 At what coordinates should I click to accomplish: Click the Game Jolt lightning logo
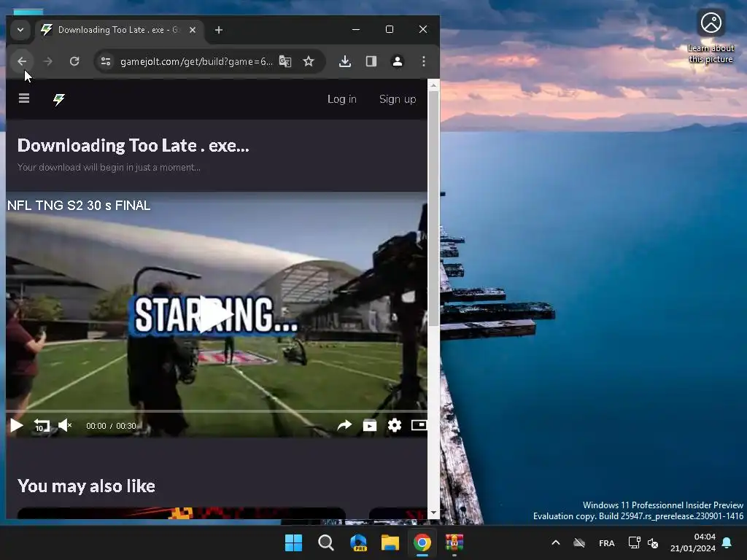(x=59, y=99)
